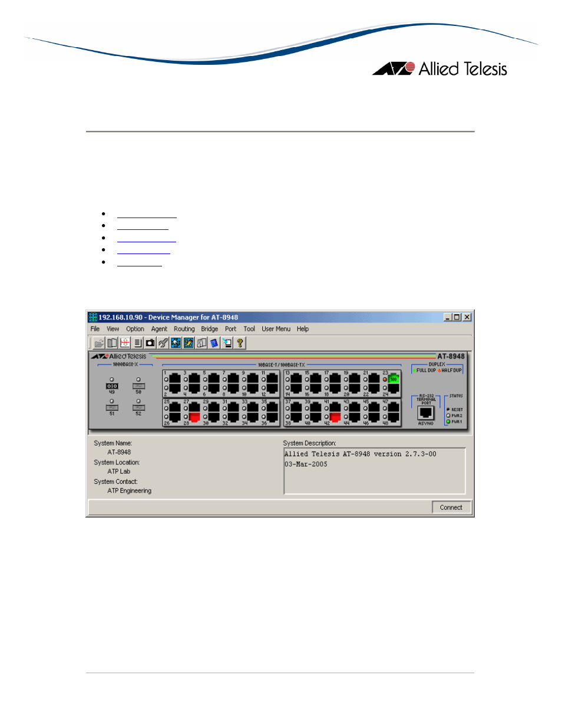Click the yellow pencil grid toolbar icon
The height and width of the screenshot is (728, 562).
pos(189,343)
